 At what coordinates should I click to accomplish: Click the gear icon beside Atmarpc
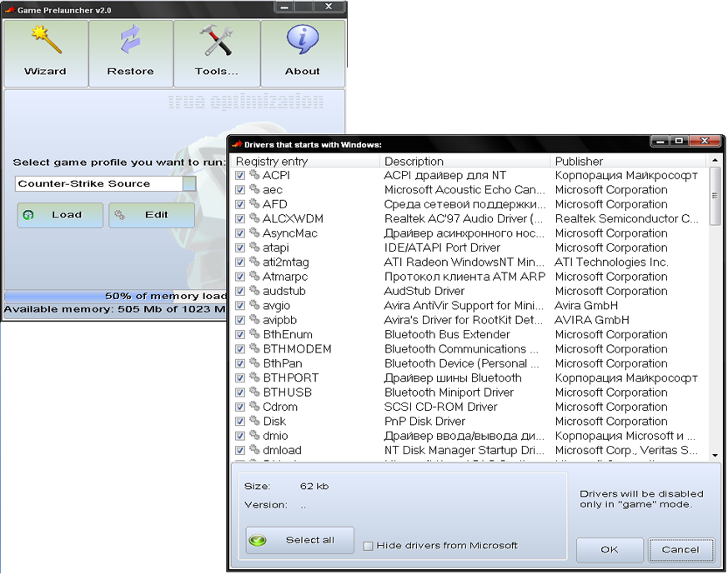pyautogui.click(x=254, y=276)
